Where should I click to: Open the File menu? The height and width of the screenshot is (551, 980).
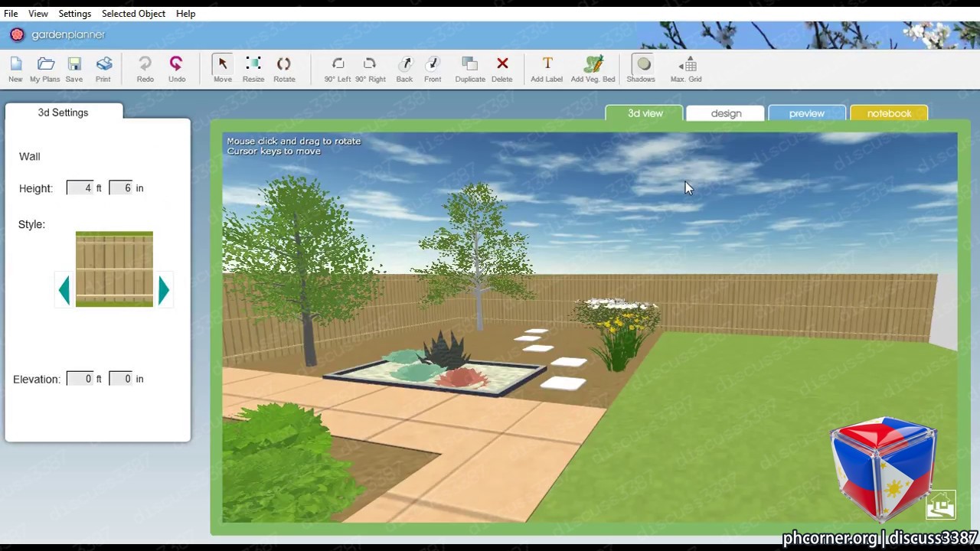[x=11, y=14]
